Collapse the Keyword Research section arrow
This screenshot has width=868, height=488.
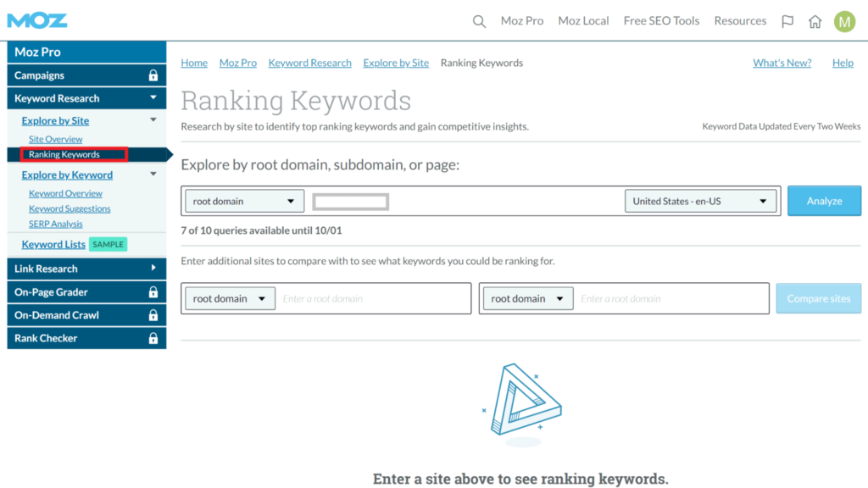153,98
